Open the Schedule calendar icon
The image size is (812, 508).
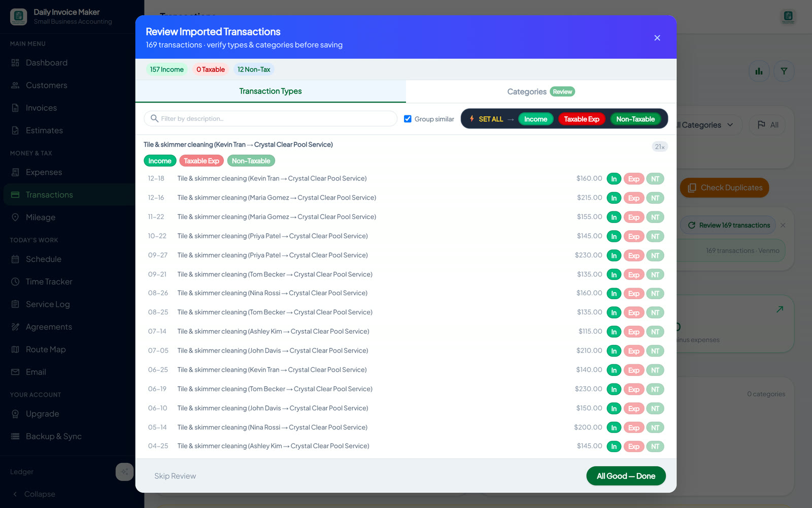15,259
